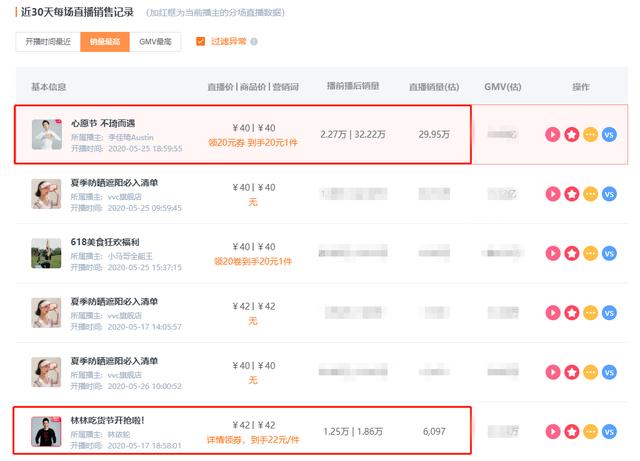The width and height of the screenshot is (640, 461).
Task: Open the yellow more icon in 2020-05-17 14:05:57 row
Action: point(590,313)
